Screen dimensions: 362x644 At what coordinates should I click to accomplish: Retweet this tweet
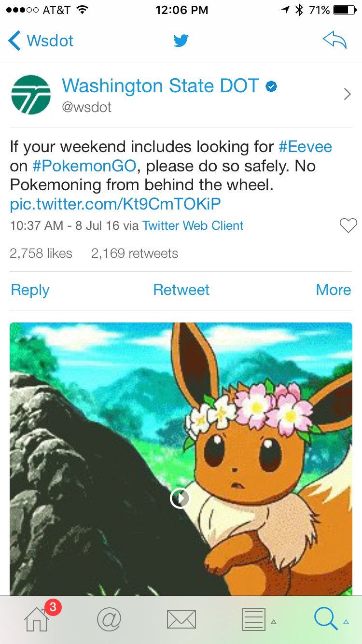[181, 290]
